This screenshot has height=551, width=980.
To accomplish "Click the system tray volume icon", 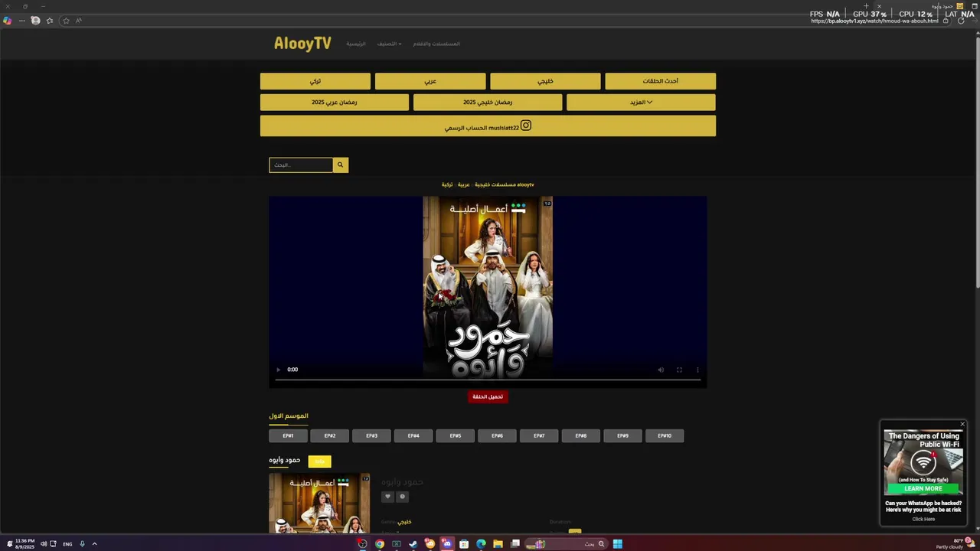I will [44, 544].
